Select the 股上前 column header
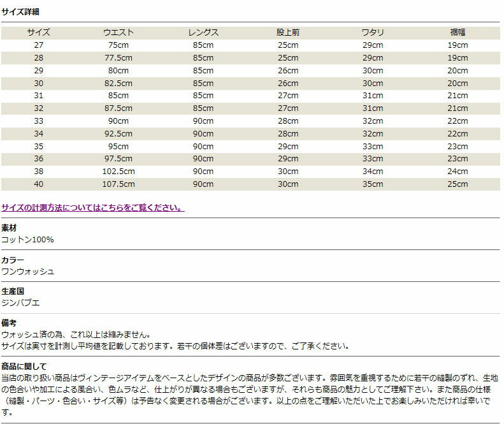Screen dimensions: 504x426 coord(287,33)
